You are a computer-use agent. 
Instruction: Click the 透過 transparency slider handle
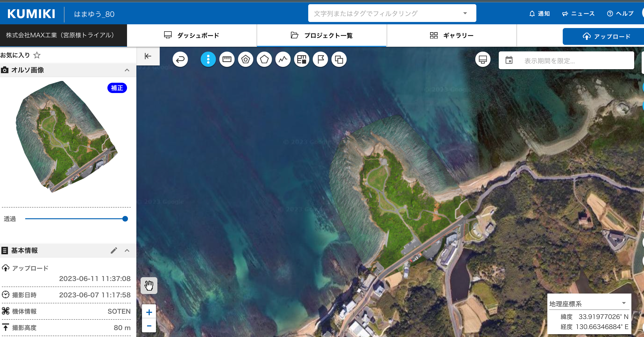pos(125,219)
